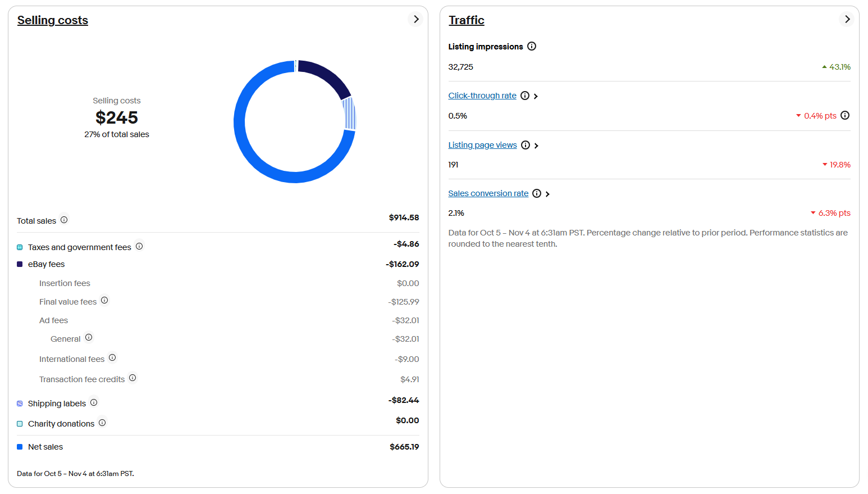Click the 19.8% page views change
The height and width of the screenshot is (494, 868).
click(837, 165)
